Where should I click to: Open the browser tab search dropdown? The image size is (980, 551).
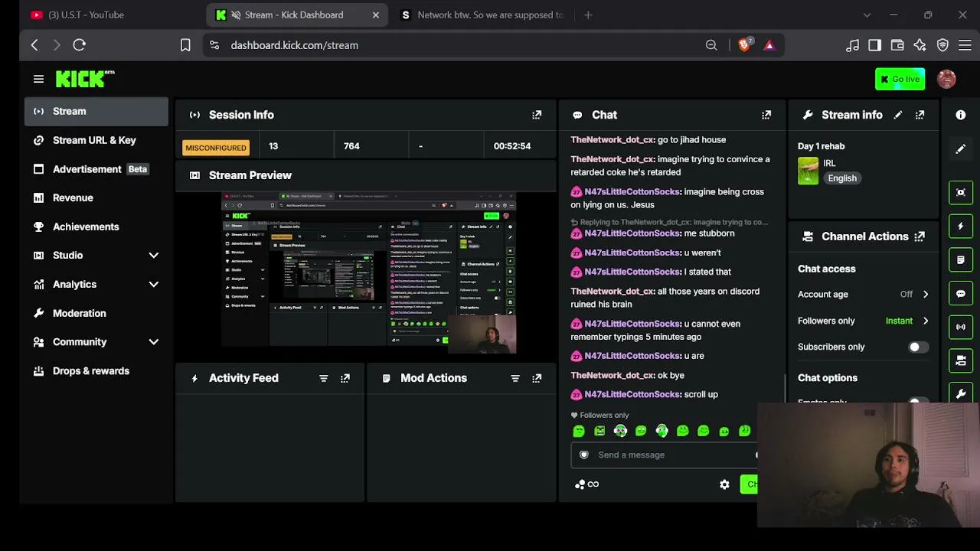coord(867,15)
